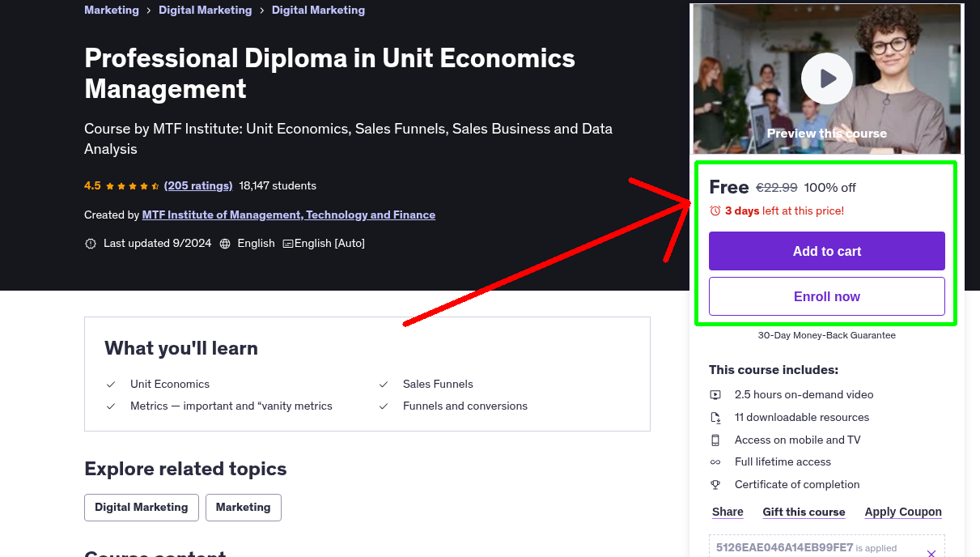Screen dimensions: 980x557
Task: Click the alarm clock icon by 3 days left
Action: click(x=715, y=210)
